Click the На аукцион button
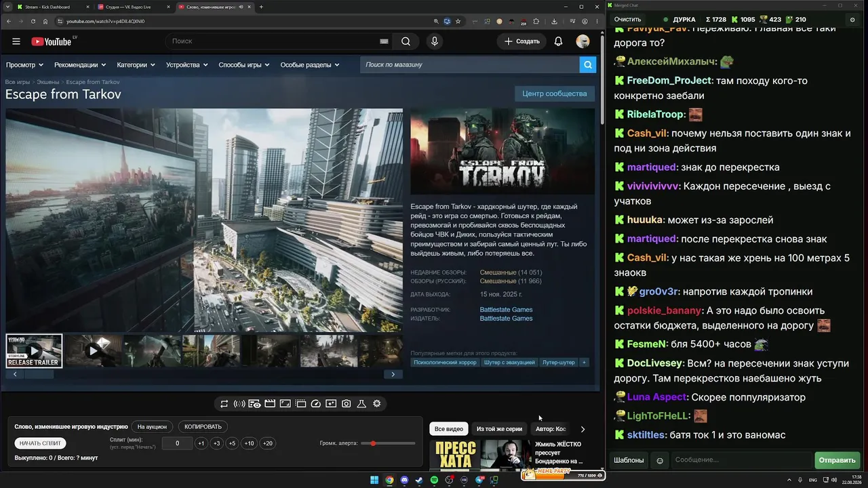This screenshot has width=868, height=488. pyautogui.click(x=152, y=427)
